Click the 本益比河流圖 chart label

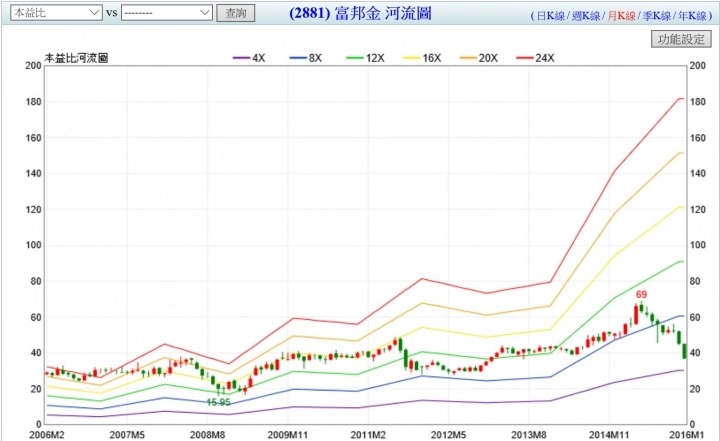[76, 58]
